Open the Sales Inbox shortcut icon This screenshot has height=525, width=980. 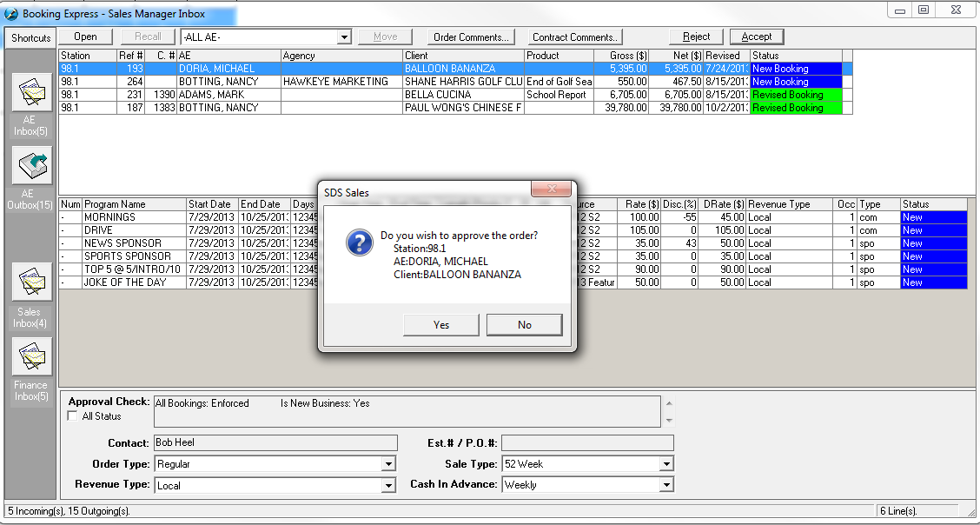click(x=31, y=282)
